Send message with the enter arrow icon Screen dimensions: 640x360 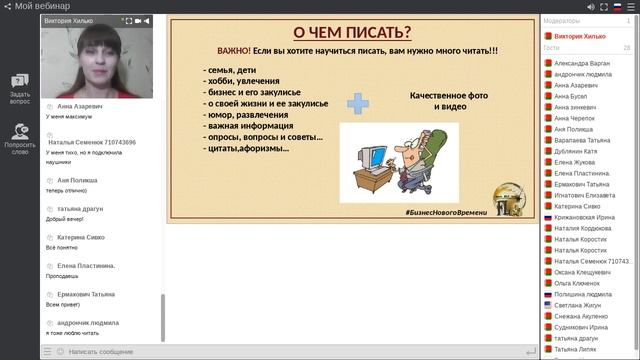(531, 351)
